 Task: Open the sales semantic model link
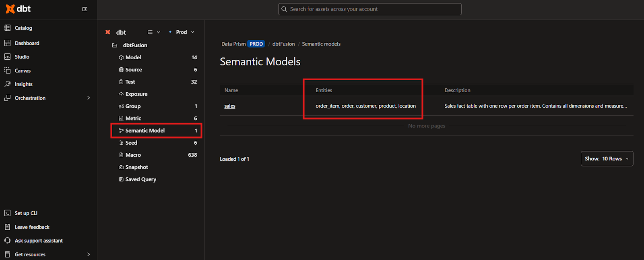click(x=230, y=106)
